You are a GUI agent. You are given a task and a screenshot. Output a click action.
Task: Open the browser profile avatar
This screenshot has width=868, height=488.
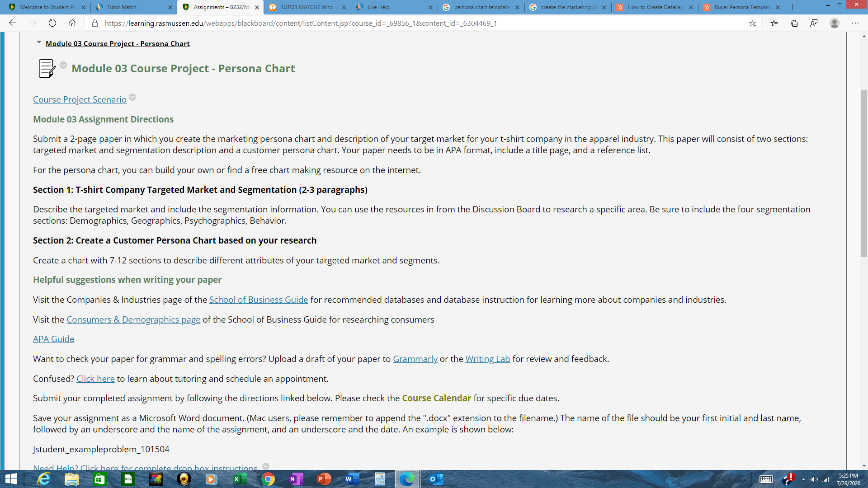(835, 23)
